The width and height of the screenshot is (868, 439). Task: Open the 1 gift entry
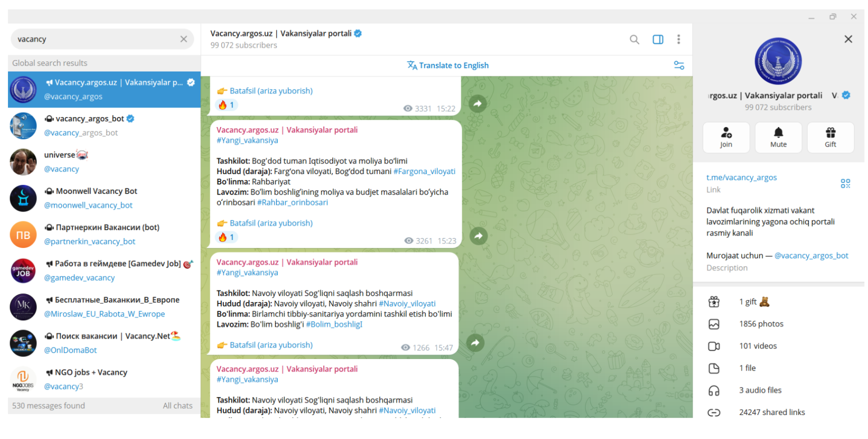point(779,302)
